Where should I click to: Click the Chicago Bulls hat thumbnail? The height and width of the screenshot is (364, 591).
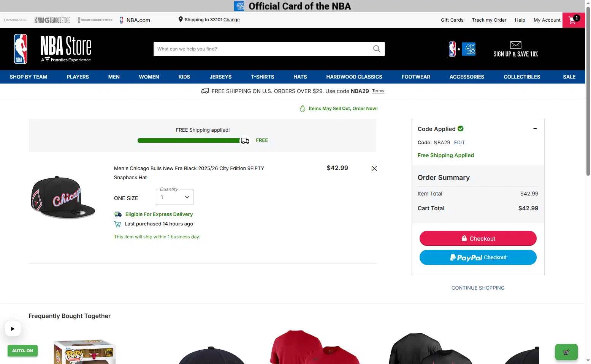point(63,197)
